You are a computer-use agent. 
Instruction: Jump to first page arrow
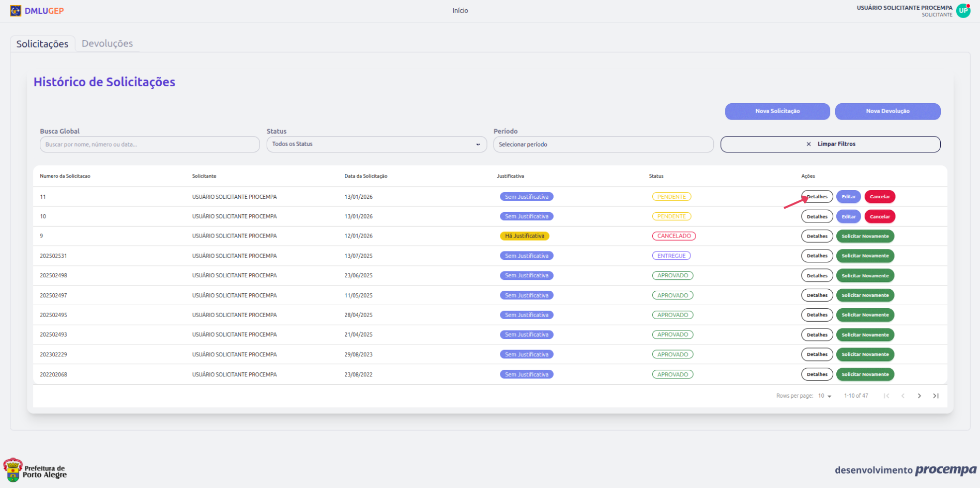pos(886,396)
